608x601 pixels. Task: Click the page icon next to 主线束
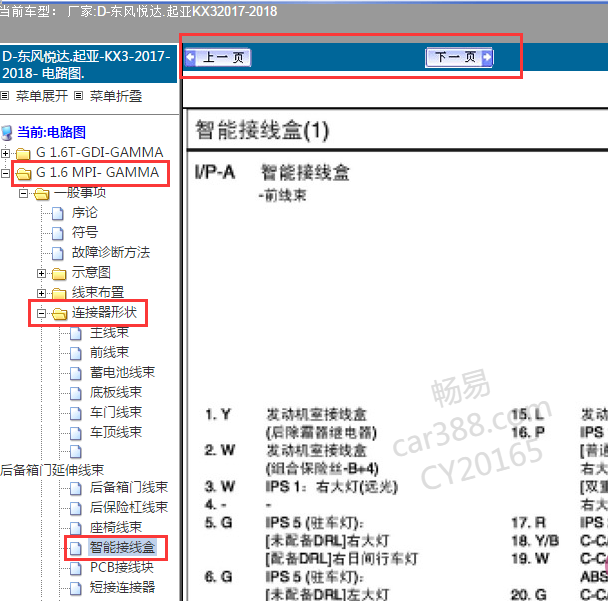[x=76, y=333]
